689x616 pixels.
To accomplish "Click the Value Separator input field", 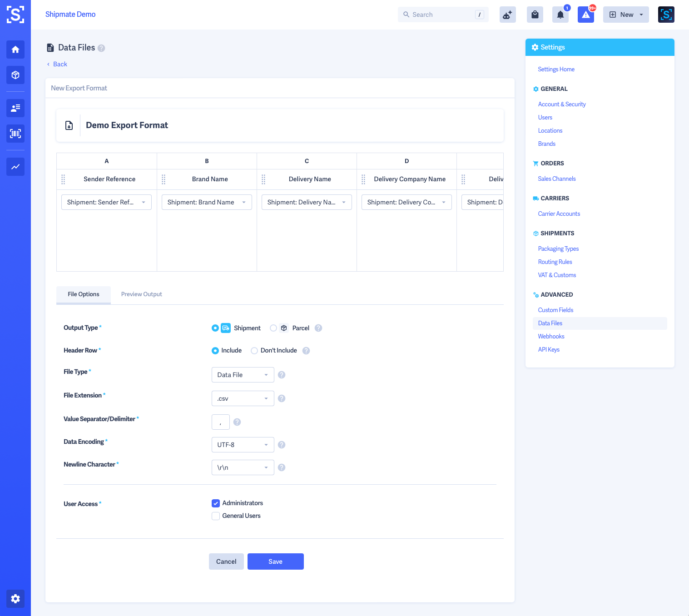I will coord(220,422).
